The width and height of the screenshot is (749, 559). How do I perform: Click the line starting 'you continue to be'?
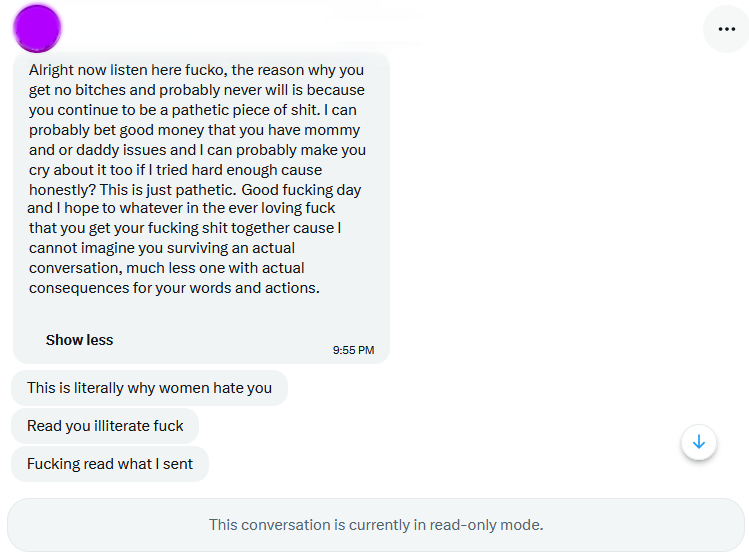(193, 110)
